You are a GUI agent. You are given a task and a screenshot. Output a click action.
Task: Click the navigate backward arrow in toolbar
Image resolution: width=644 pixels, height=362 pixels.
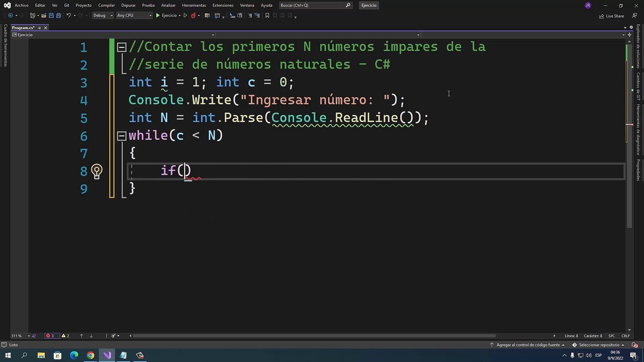pos(10,16)
